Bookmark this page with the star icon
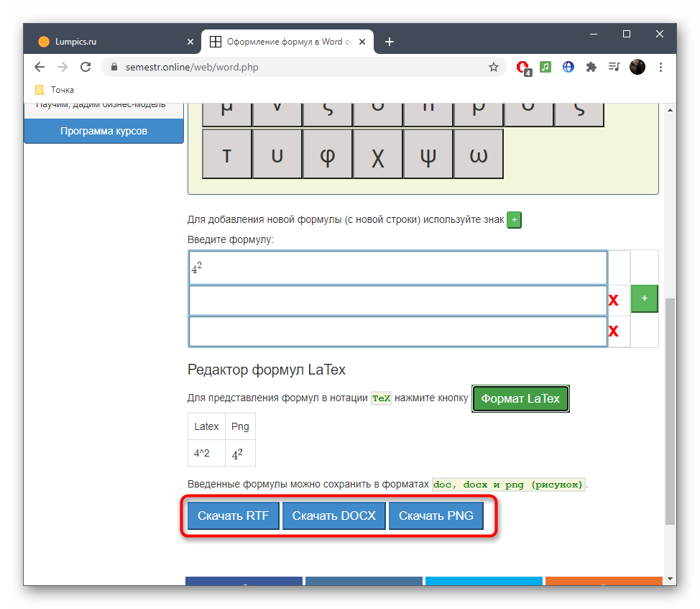 [493, 67]
